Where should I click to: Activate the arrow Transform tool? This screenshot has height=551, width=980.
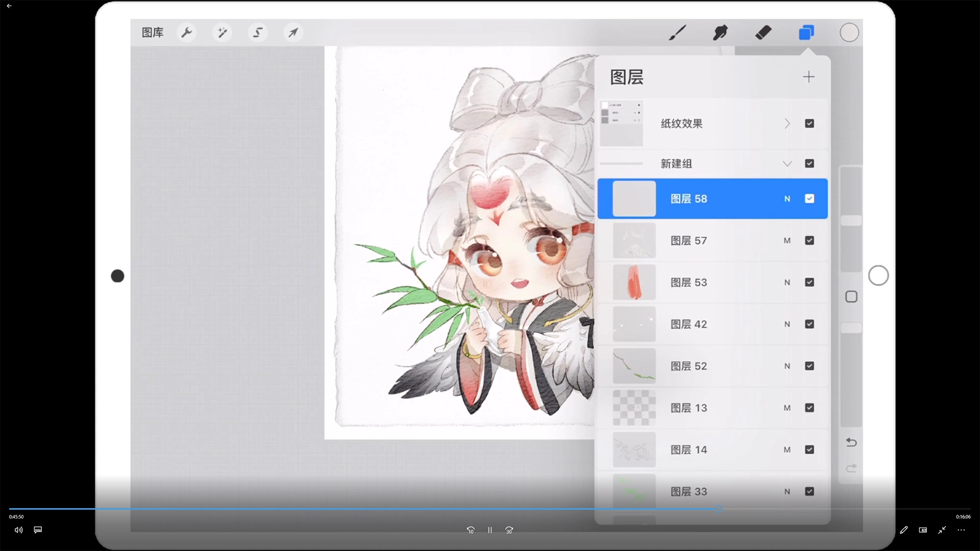(293, 33)
